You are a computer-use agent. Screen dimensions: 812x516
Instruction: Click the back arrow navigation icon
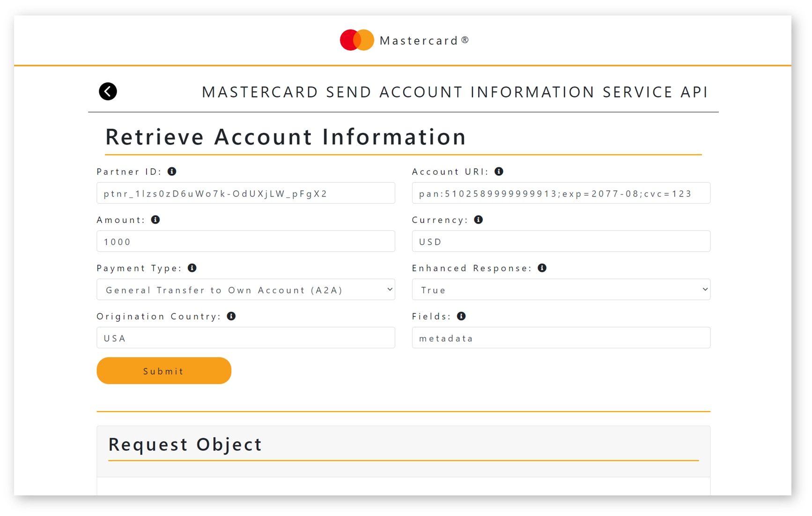(x=108, y=91)
